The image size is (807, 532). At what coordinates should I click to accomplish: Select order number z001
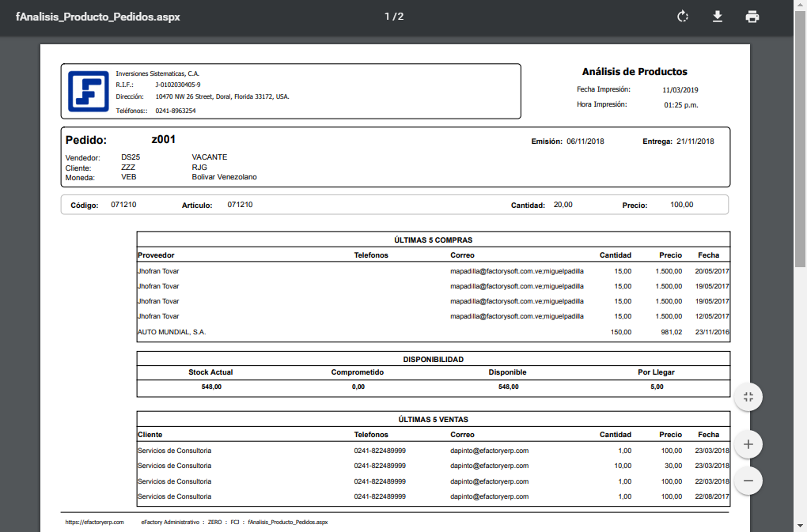(x=163, y=140)
